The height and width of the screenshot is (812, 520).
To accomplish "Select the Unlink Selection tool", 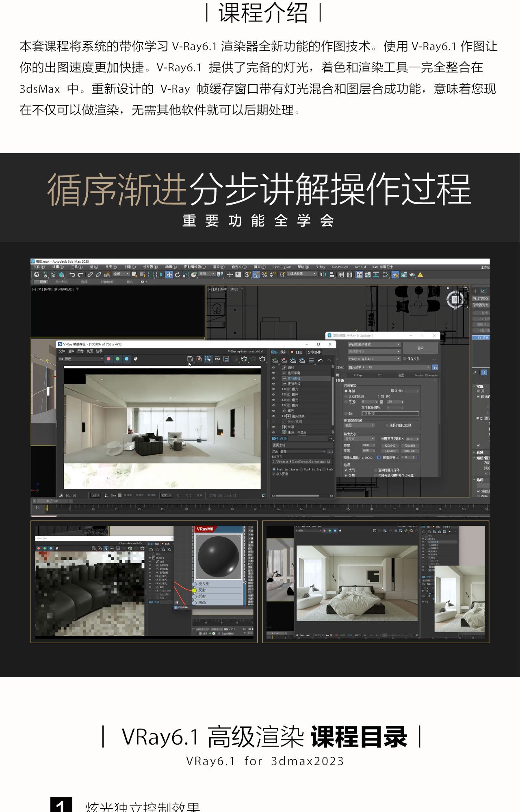I will click(98, 275).
